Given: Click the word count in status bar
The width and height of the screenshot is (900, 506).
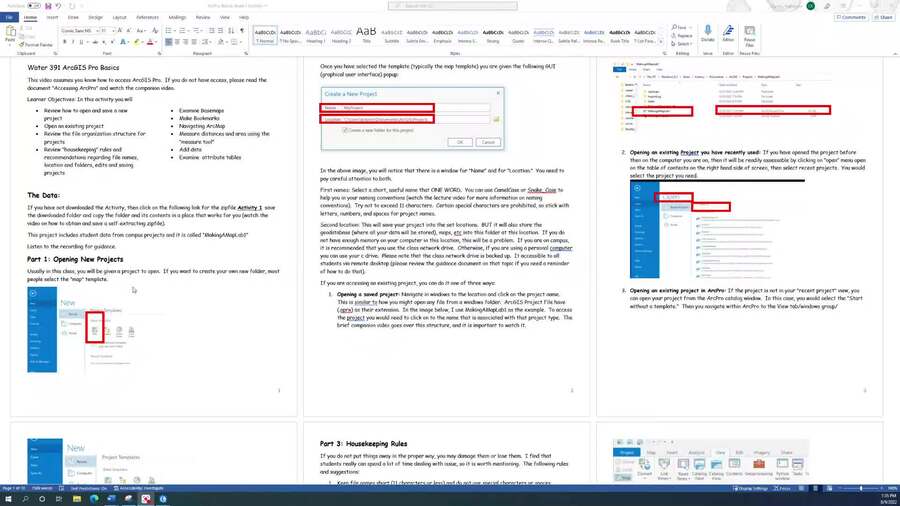Looking at the screenshot, I should tap(42, 488).
